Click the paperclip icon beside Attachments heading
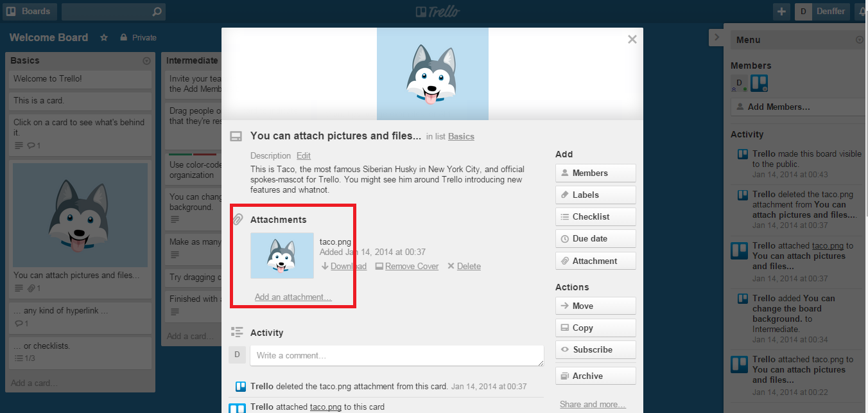 coord(238,220)
